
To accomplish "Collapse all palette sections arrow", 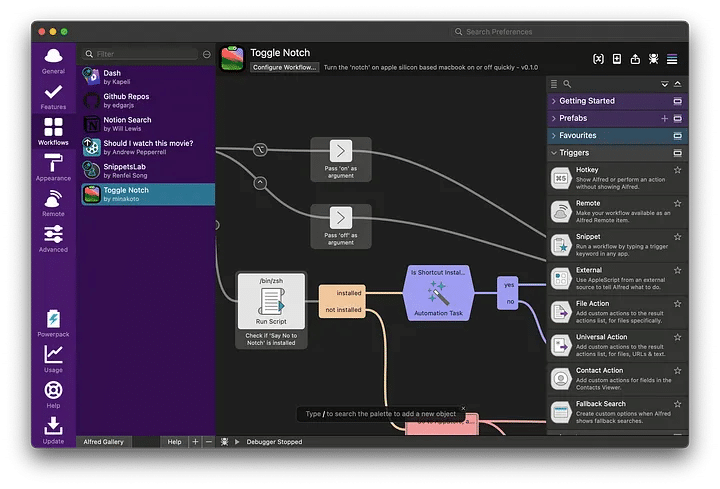I will click(x=678, y=84).
